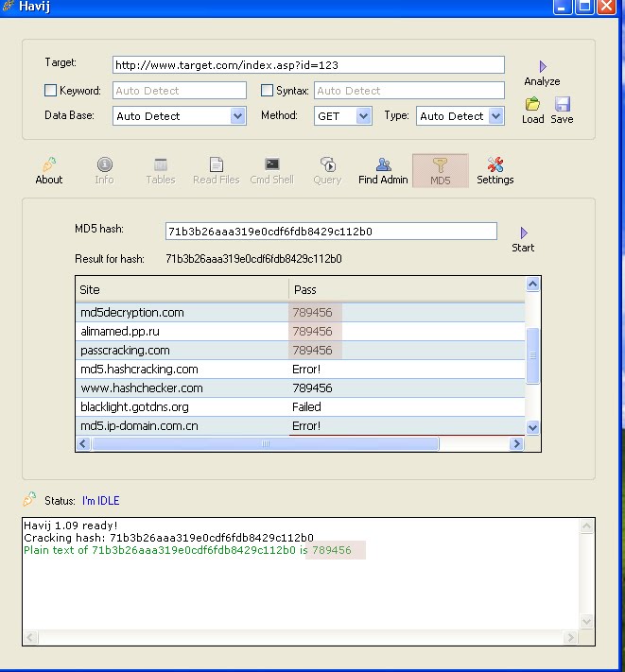
Task: Click the Failed result for blacklight.gotdns.org
Action: point(306,406)
